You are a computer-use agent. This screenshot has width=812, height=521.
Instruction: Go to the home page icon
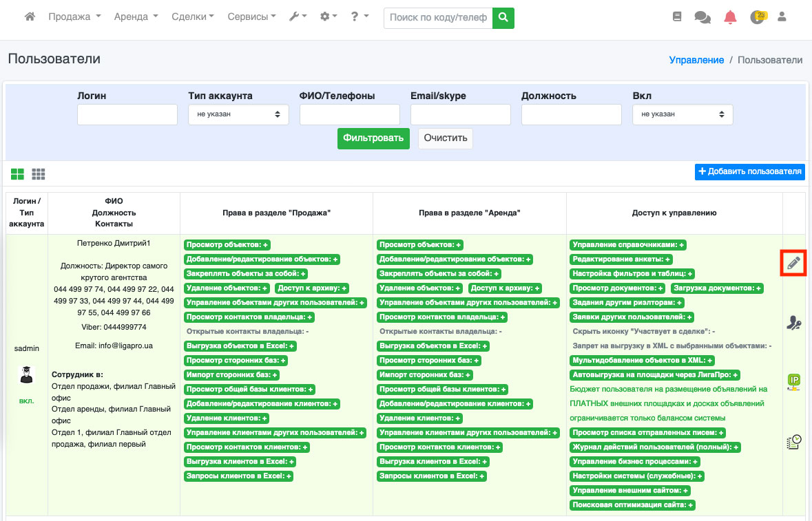coord(30,17)
